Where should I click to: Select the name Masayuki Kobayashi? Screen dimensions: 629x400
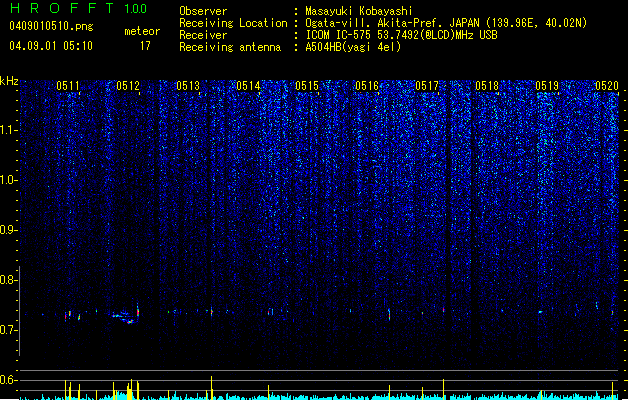point(359,11)
